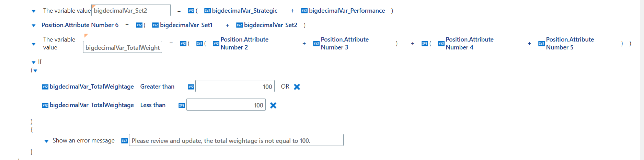Change the Greater than operator
Viewport: 644px width, 160px height.
(157, 87)
